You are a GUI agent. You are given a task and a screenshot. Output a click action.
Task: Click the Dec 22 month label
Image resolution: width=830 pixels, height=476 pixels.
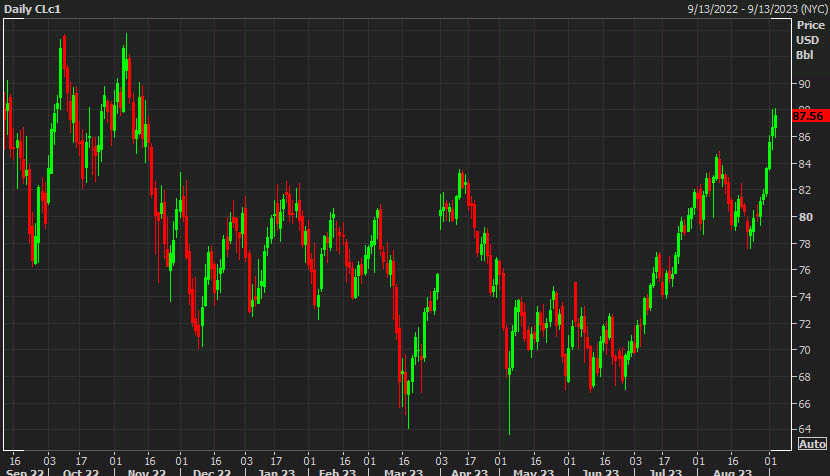tap(212, 472)
